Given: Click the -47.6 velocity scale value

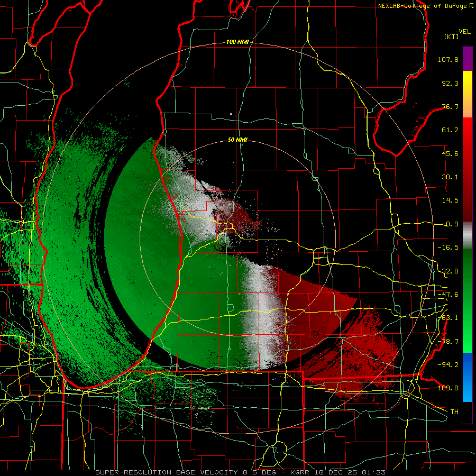Looking at the screenshot, I should [448, 295].
